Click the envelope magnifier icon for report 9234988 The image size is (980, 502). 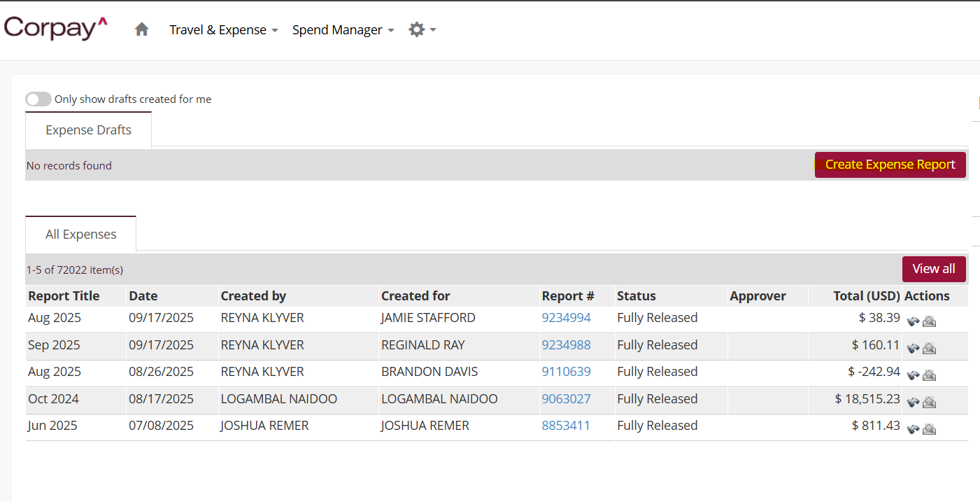pos(929,348)
